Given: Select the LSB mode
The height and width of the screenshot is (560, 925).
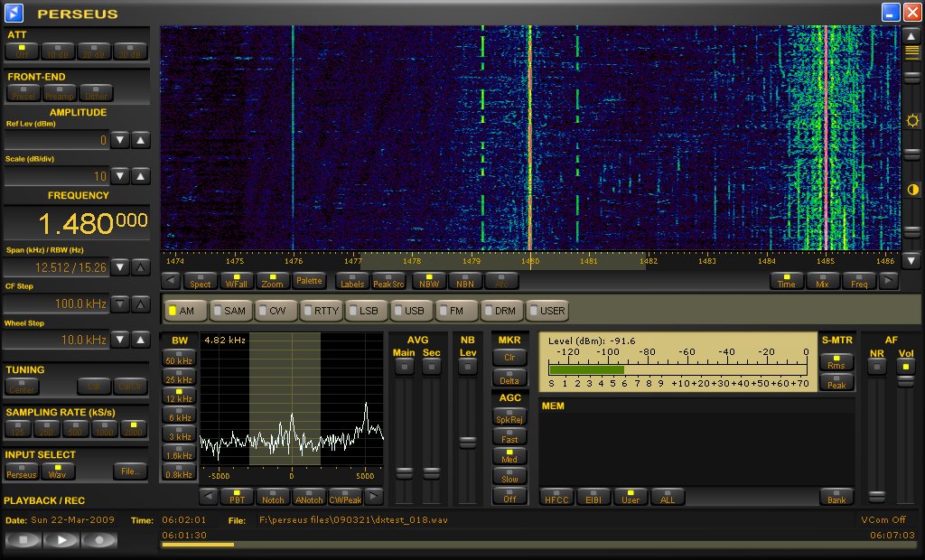Looking at the screenshot, I should click(365, 311).
